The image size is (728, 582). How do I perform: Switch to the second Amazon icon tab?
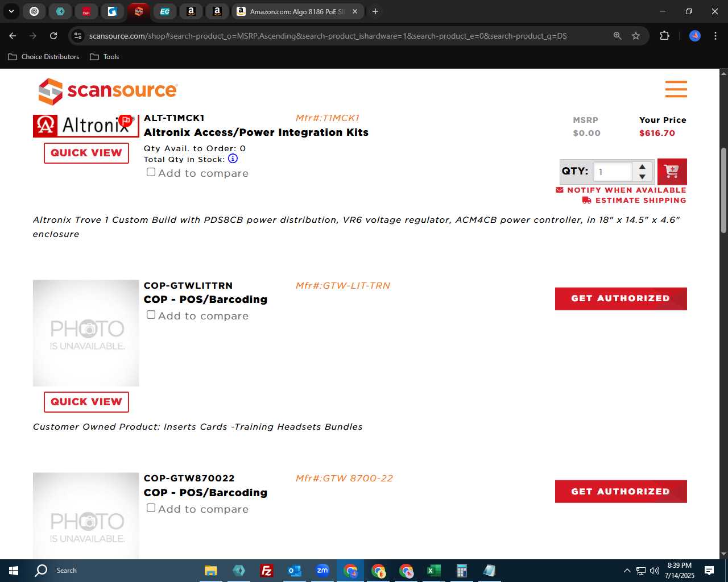217,11
